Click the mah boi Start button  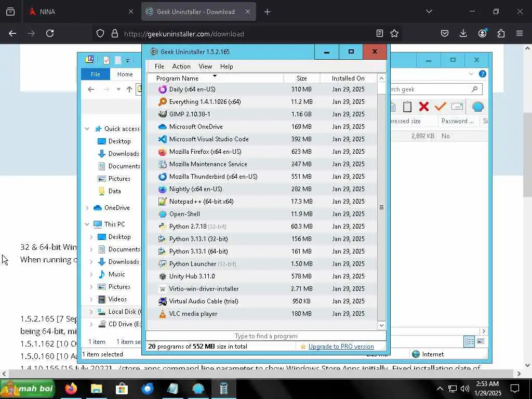click(x=28, y=389)
